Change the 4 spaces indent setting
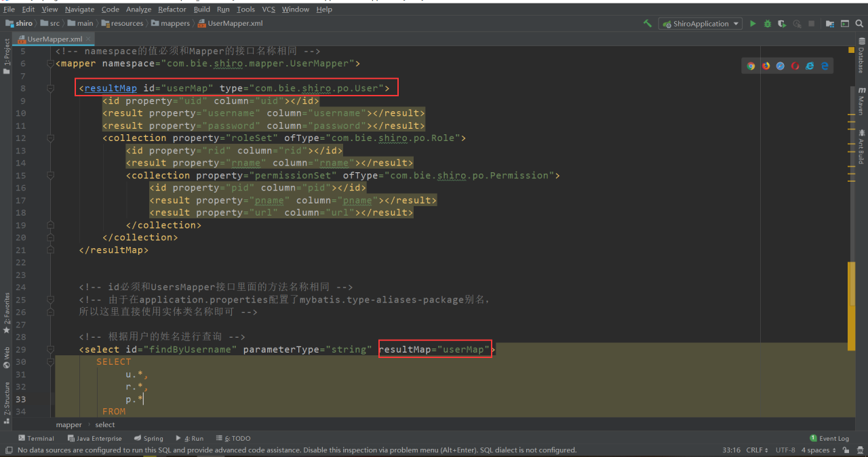The height and width of the screenshot is (457, 868). 818,450
